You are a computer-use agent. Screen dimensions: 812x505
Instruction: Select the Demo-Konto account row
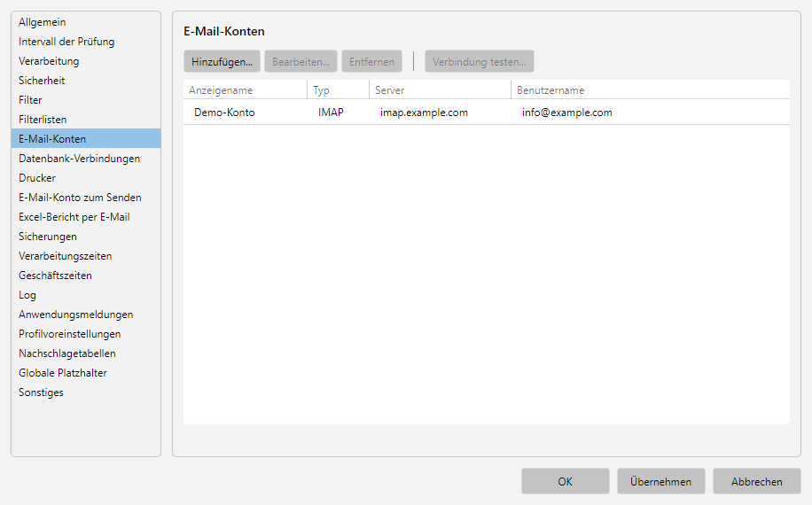click(x=487, y=113)
